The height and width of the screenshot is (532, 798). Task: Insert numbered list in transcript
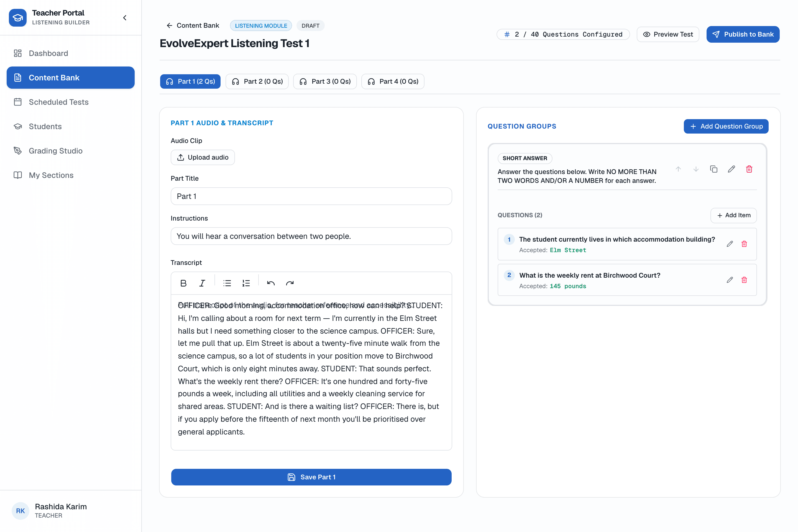[246, 283]
